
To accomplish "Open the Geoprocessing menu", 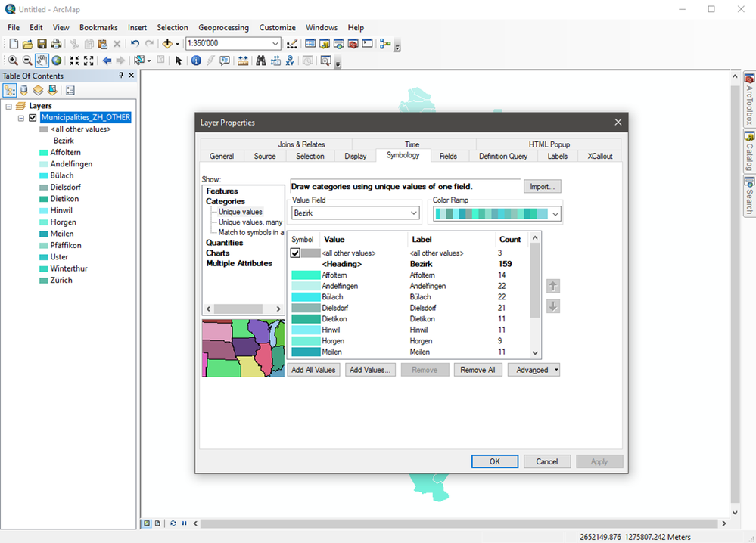I will tap(223, 27).
